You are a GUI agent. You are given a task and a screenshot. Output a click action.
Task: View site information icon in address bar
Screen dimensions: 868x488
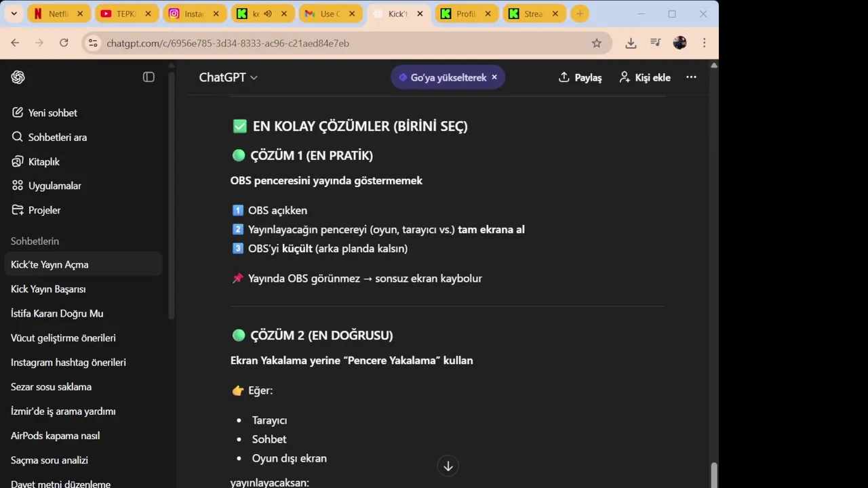tap(93, 43)
